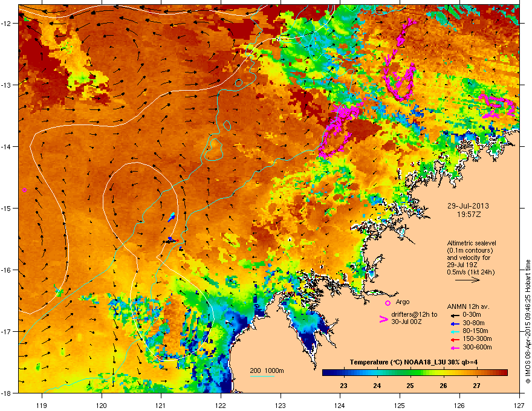Click the cyan 200 1000m bathymetry line sample
The height and width of the screenshot is (411, 532).
coord(262,376)
